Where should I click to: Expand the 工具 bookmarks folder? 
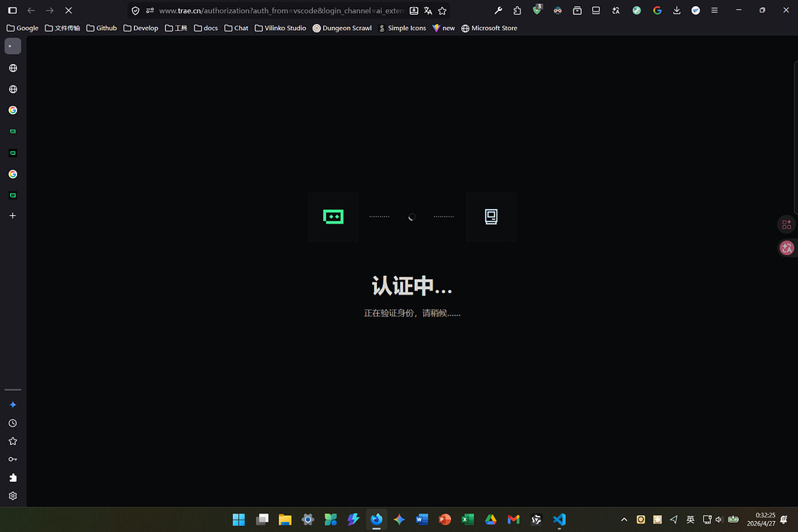tap(176, 28)
